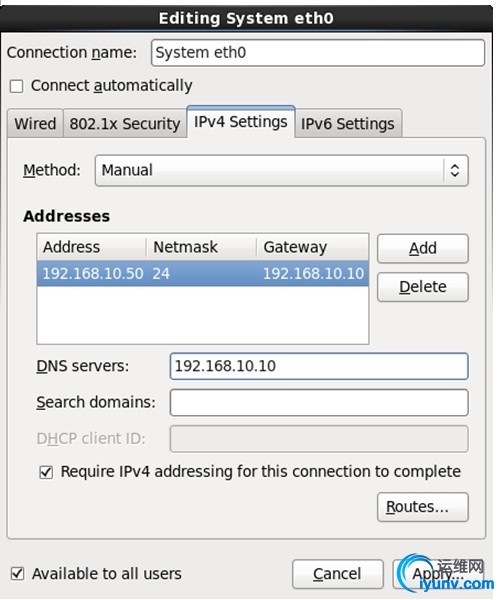The height and width of the screenshot is (600, 500).
Task: Enable the Connect automatically checkbox
Action: click(16, 86)
